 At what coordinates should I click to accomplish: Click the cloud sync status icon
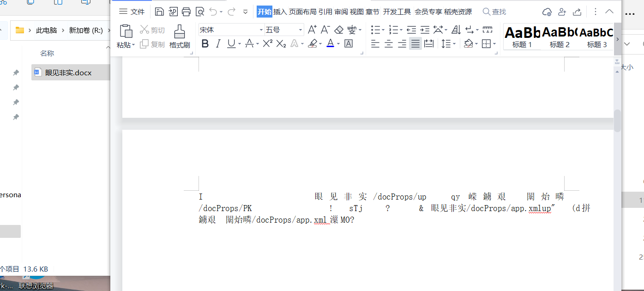click(547, 12)
